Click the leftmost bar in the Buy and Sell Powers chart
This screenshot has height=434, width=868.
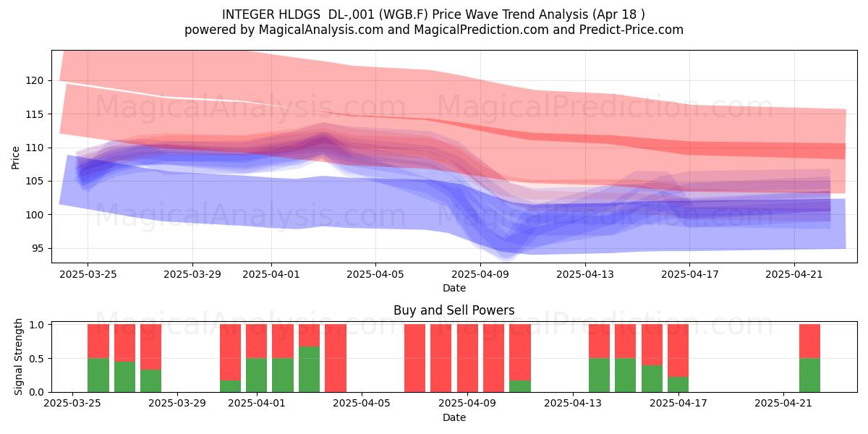pyautogui.click(x=98, y=358)
